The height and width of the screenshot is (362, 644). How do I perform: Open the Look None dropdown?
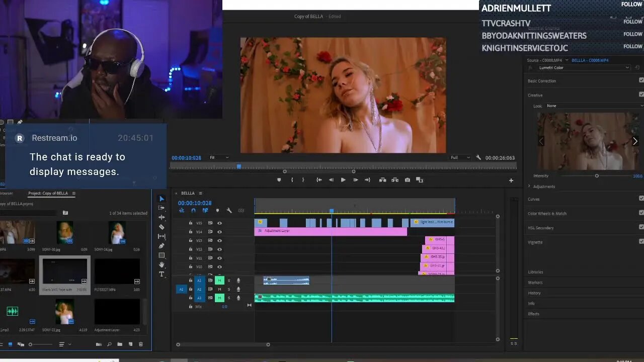click(594, 106)
